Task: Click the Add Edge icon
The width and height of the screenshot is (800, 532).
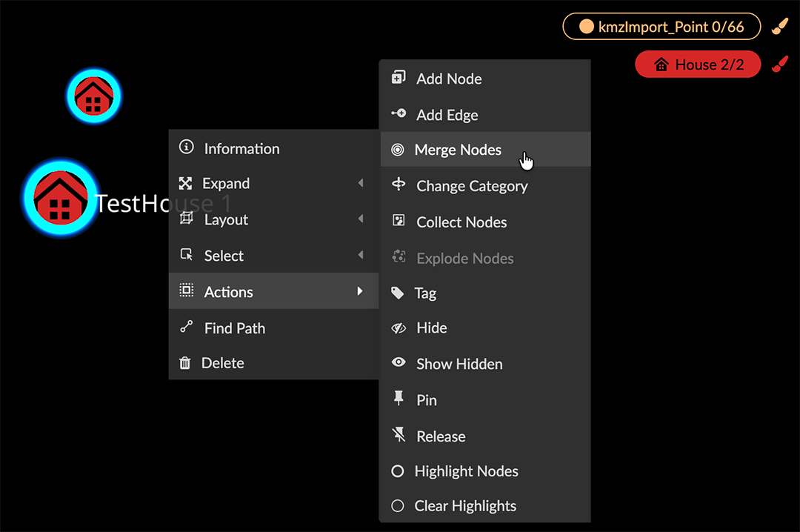Action: (399, 114)
